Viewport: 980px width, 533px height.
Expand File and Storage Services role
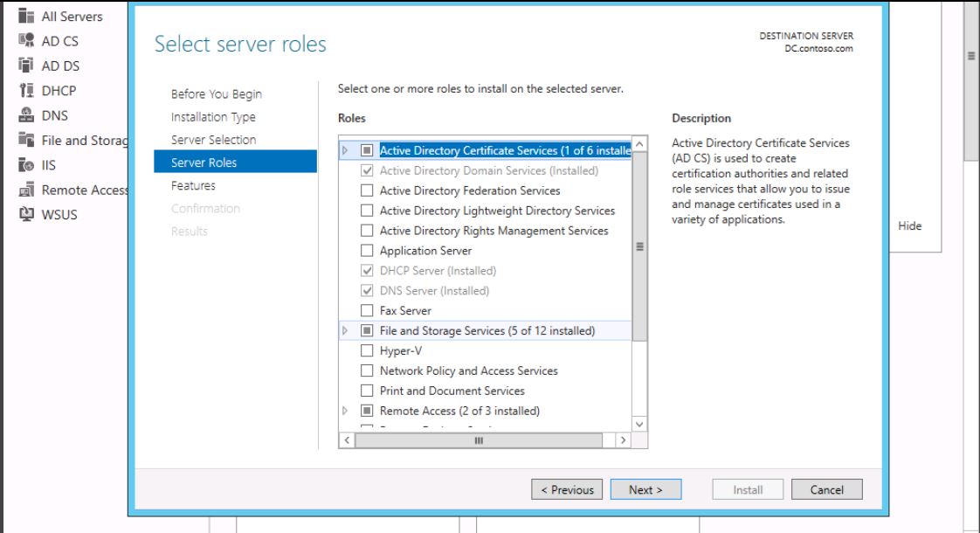pyautogui.click(x=345, y=331)
